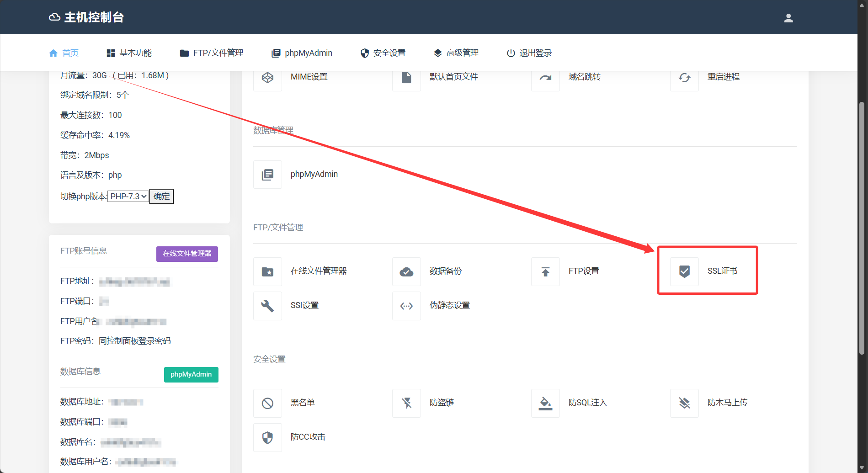Click the 黑名单 block icon
This screenshot has height=473, width=868.
(267, 403)
